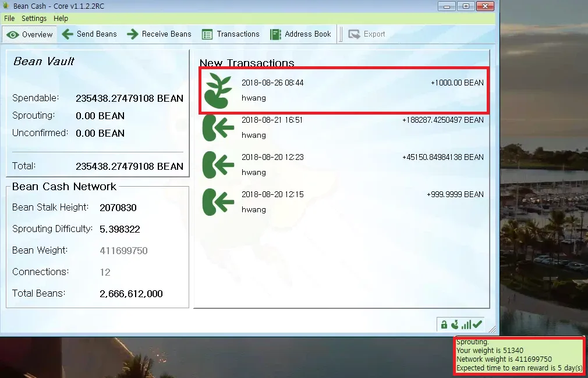Click the Bean Vault heading
The height and width of the screenshot is (378, 588).
point(44,61)
